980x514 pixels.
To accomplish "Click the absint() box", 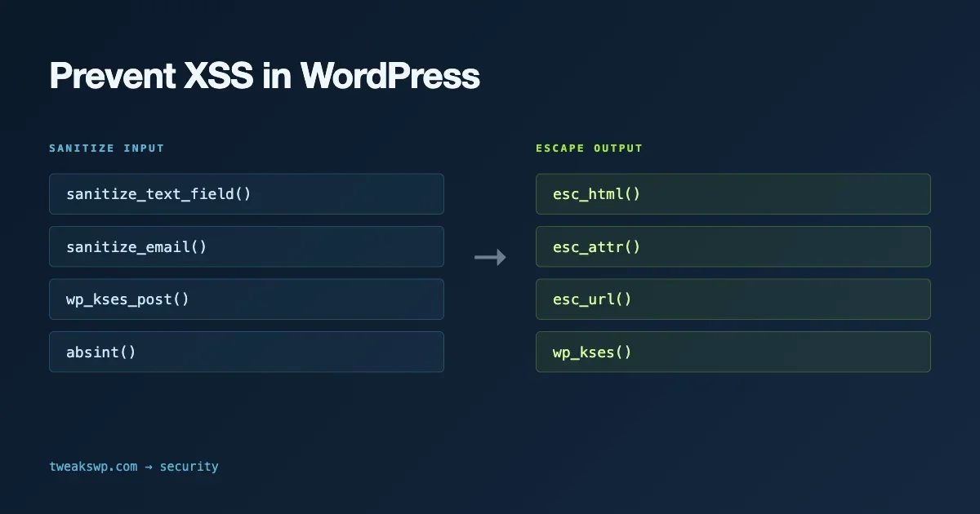I will tap(247, 352).
